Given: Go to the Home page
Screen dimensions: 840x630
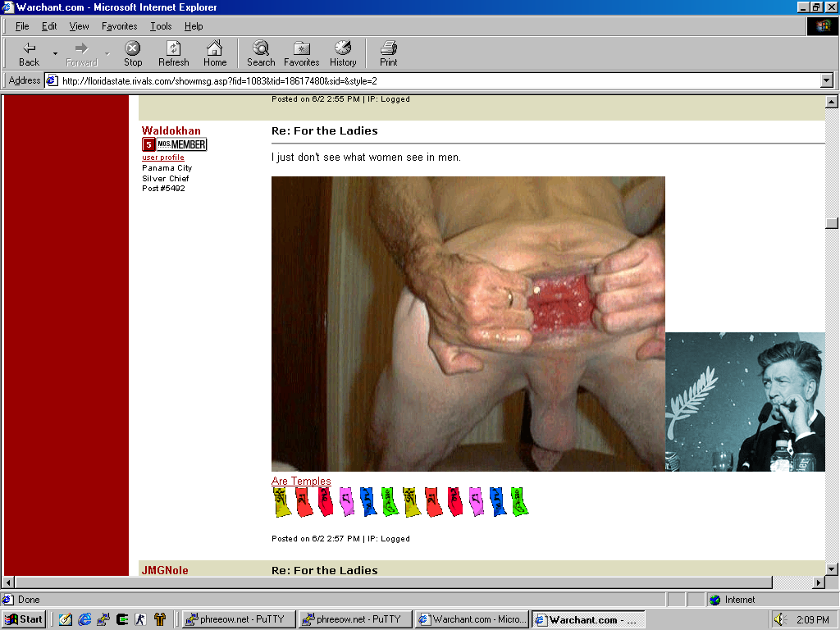Looking at the screenshot, I should (x=215, y=53).
